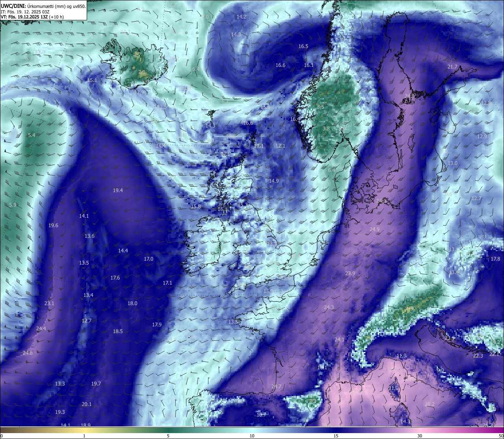Select the VT: Fös. 19.12.2025 13Z (+10 h) line

32,17
